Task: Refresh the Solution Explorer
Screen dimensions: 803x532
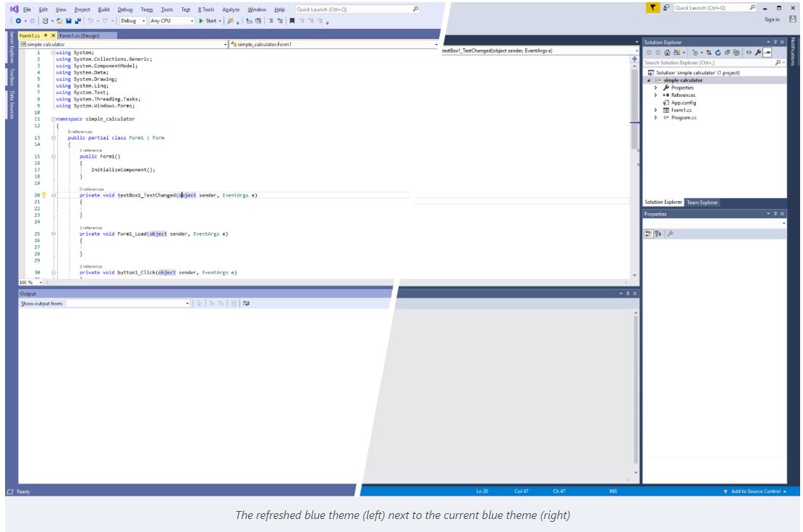Action: pos(718,52)
